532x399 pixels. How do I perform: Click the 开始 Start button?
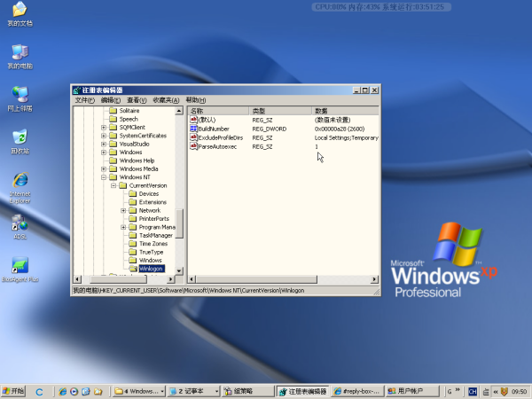(x=14, y=391)
